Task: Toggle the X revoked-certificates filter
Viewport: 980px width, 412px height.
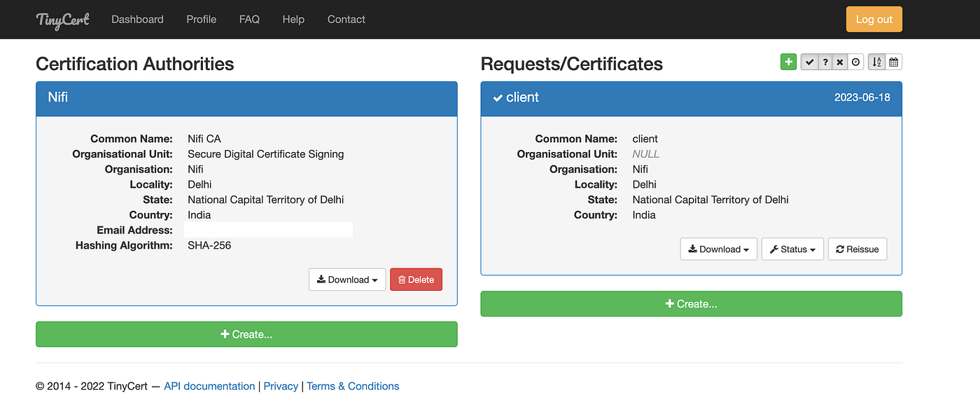Action: (x=840, y=62)
